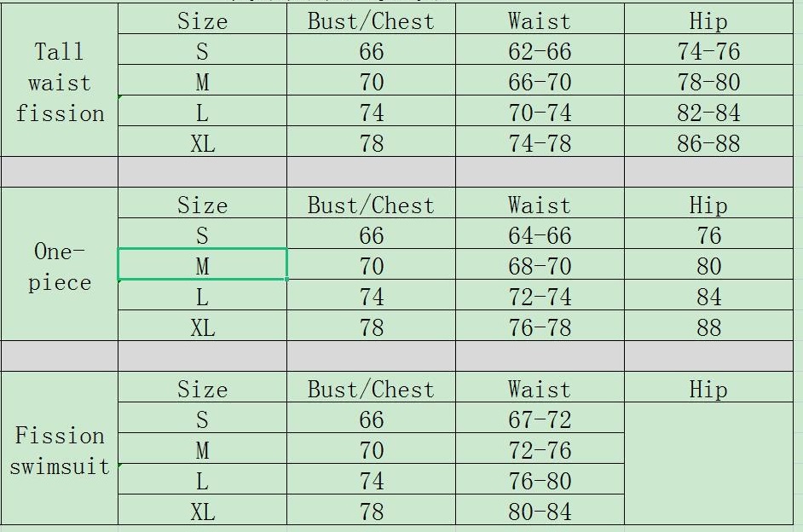The height and width of the screenshot is (532, 803).
Task: Click the hip cell showing 74-76
Action: [708, 51]
